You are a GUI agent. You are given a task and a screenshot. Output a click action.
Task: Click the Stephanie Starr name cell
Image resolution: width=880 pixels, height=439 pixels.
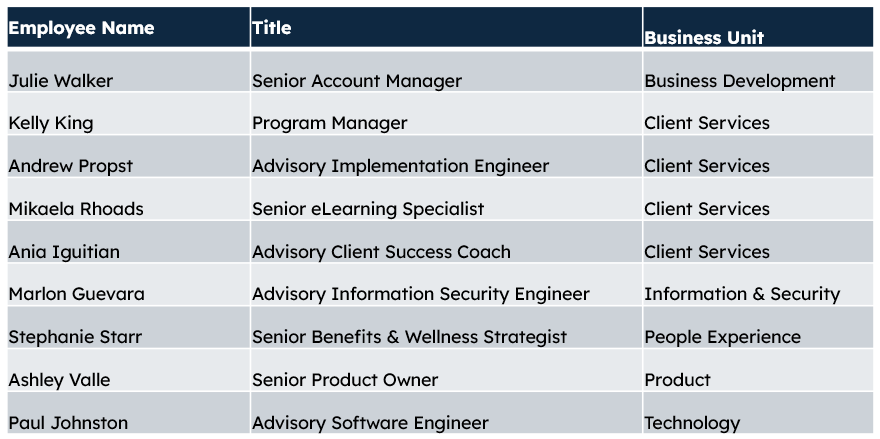click(129, 327)
